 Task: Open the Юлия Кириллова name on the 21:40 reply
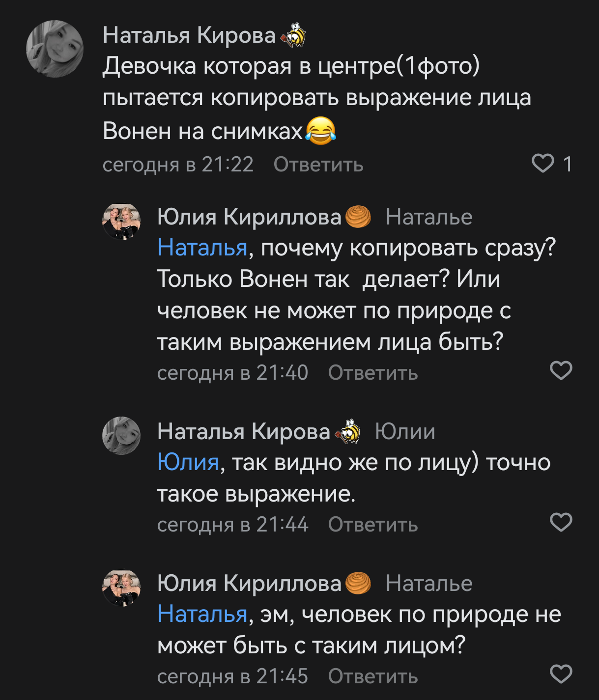[x=249, y=217]
